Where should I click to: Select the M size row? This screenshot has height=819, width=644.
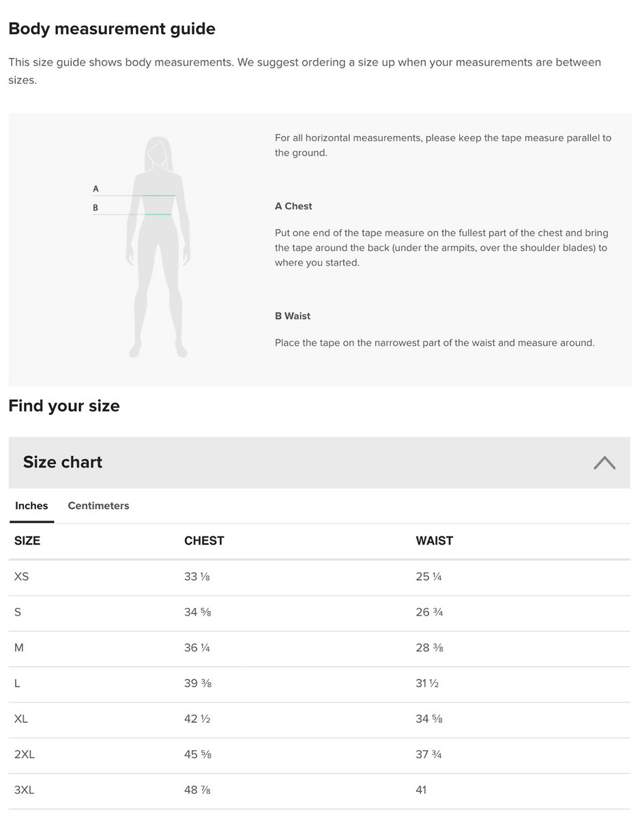click(319, 648)
